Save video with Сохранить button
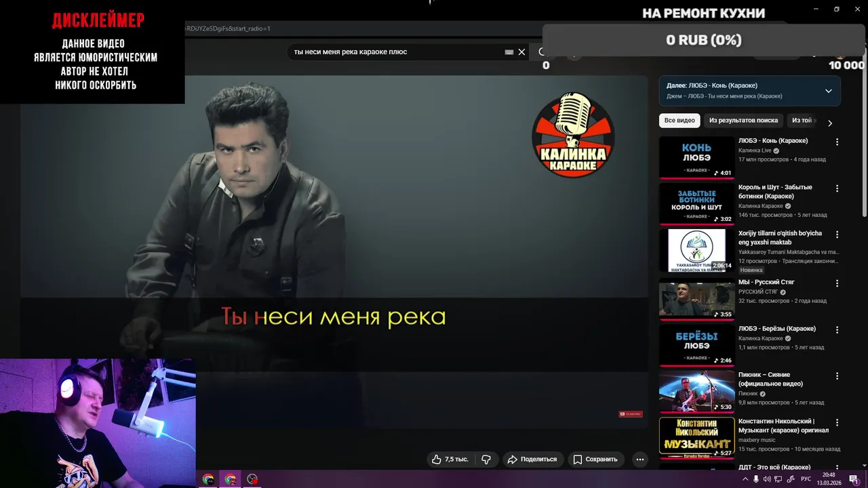The width and height of the screenshot is (868, 488). tap(595, 459)
